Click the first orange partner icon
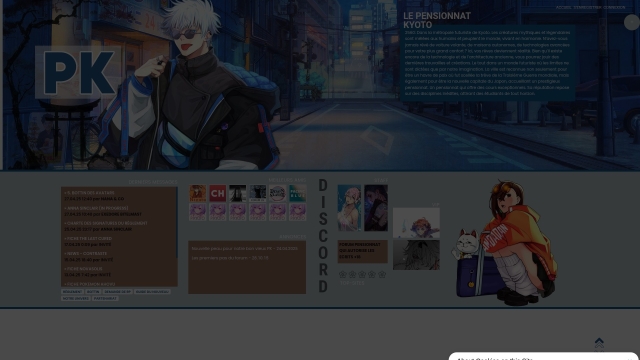The width and height of the screenshot is (640, 360). [x=198, y=193]
